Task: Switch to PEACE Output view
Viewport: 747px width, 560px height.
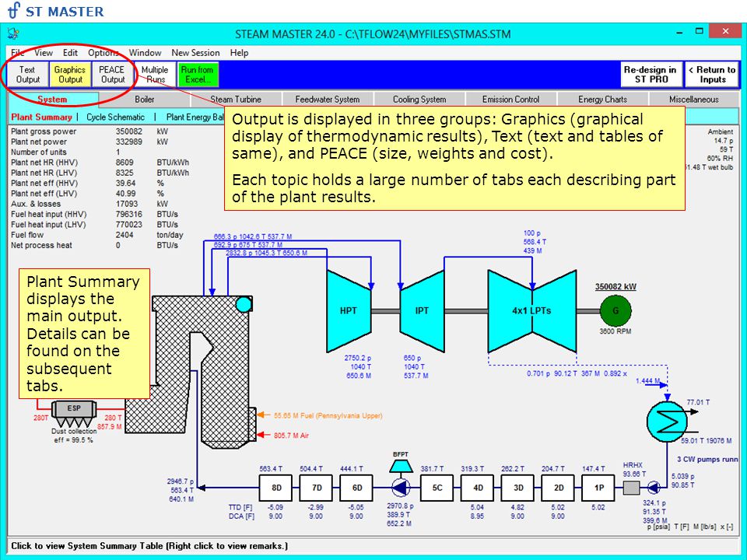Action: pos(112,75)
